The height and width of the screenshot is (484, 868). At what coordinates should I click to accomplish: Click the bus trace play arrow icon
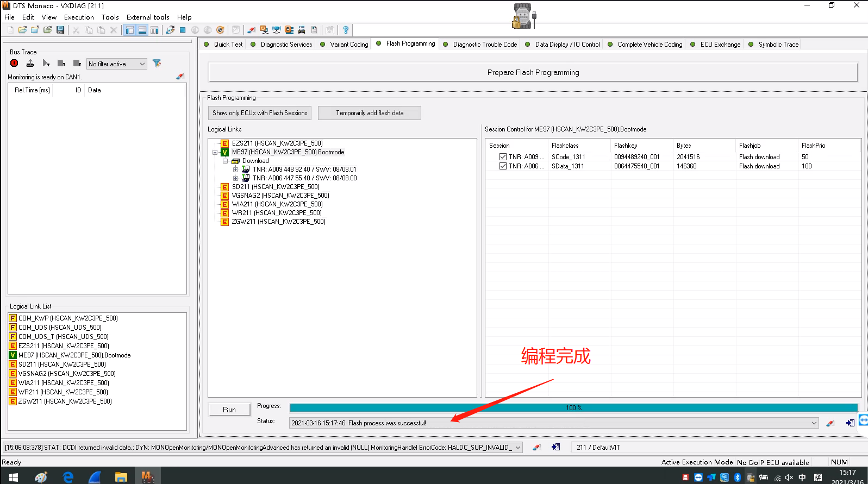coord(46,64)
